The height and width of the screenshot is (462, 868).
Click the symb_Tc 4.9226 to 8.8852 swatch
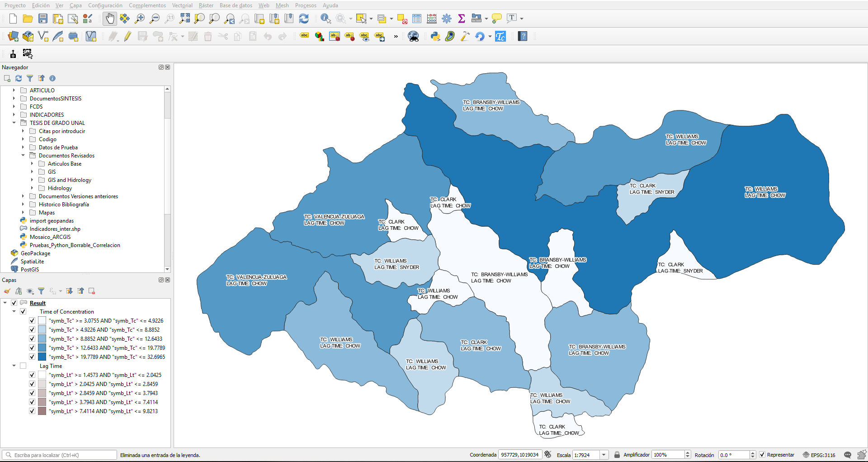pyautogui.click(x=42, y=329)
